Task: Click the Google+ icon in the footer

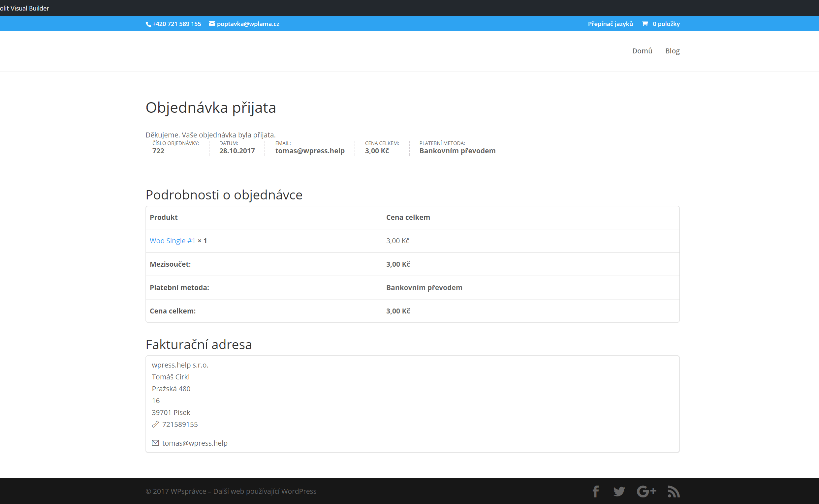Action: (x=646, y=491)
